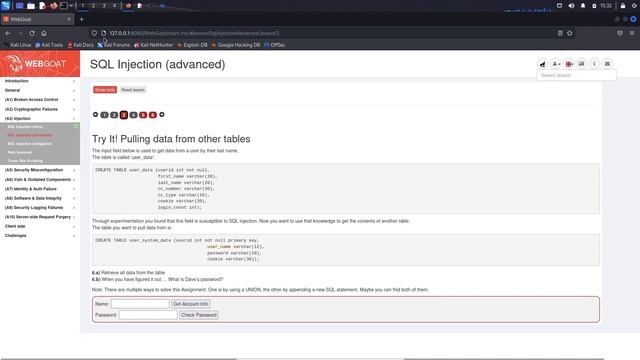Open the text editor panel launcher
Screen dimensions: 640x360
(x=42, y=6)
